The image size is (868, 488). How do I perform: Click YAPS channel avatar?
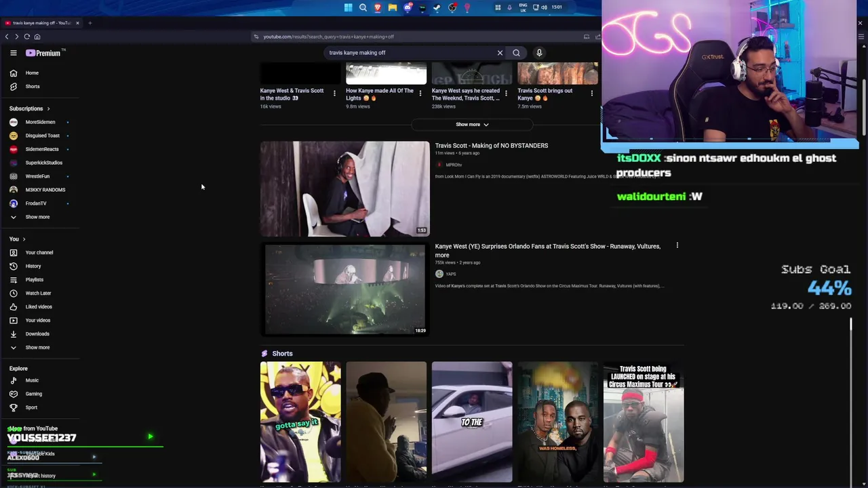coord(439,274)
